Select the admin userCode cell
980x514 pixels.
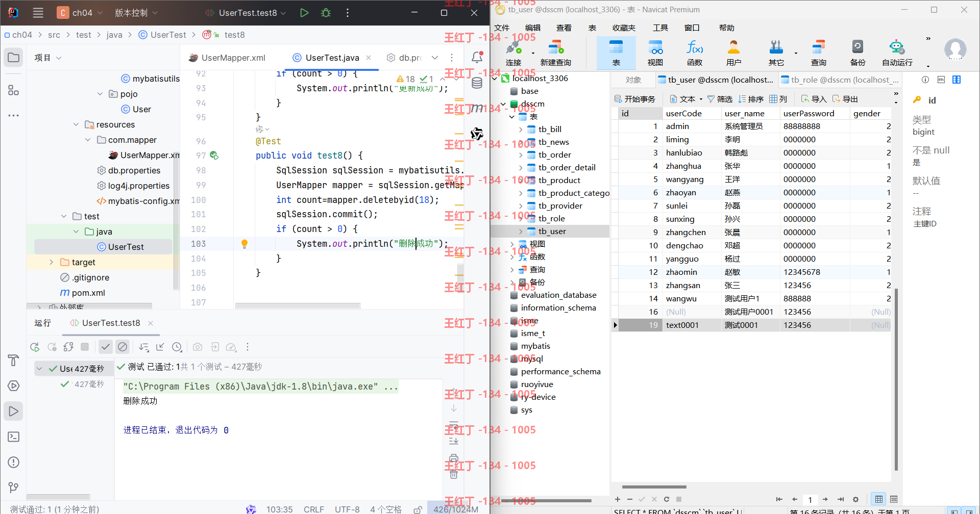(692, 126)
